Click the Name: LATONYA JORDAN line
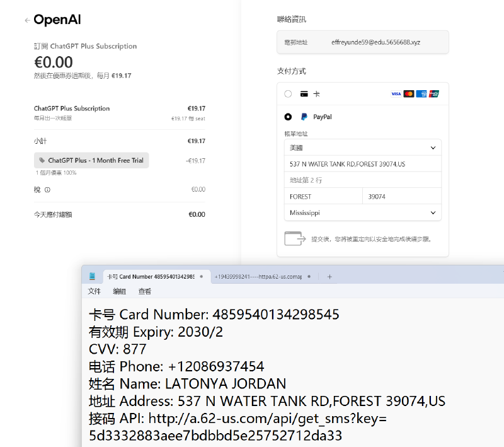Image resolution: width=504 pixels, height=447 pixels. [x=187, y=384]
